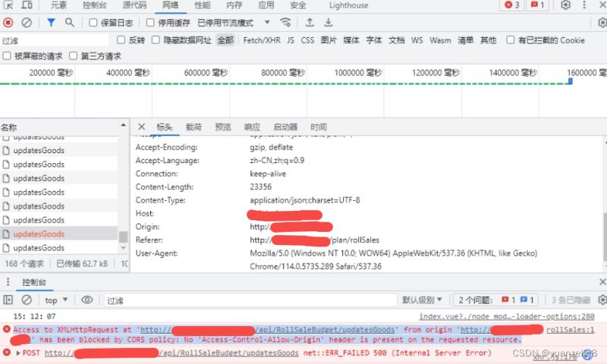Viewport: 607px width, 364px height.
Task: Open DevTools settings gear icon
Action: tap(565, 5)
